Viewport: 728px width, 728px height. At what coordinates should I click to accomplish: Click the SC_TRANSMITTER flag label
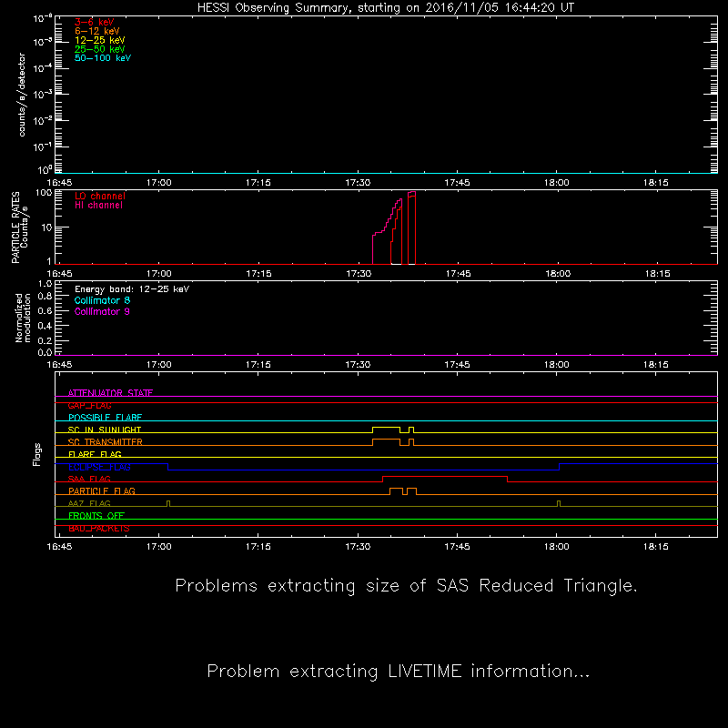[x=106, y=442]
